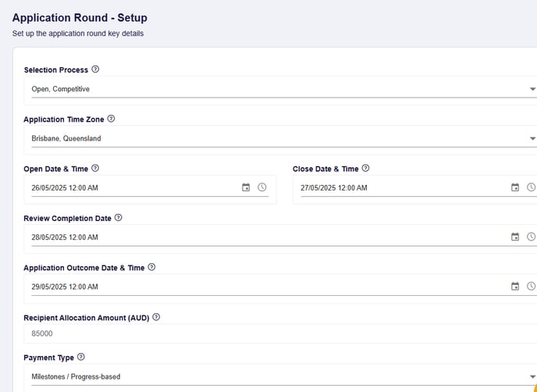This screenshot has height=392, width=537.
Task: Click help icon next to Open Date & Time
Action: point(95,168)
